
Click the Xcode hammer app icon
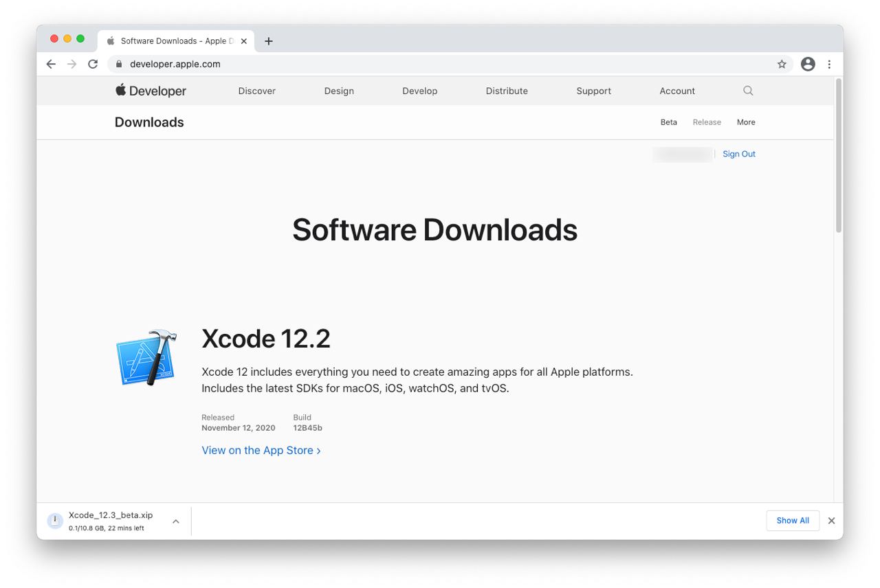[x=146, y=357]
